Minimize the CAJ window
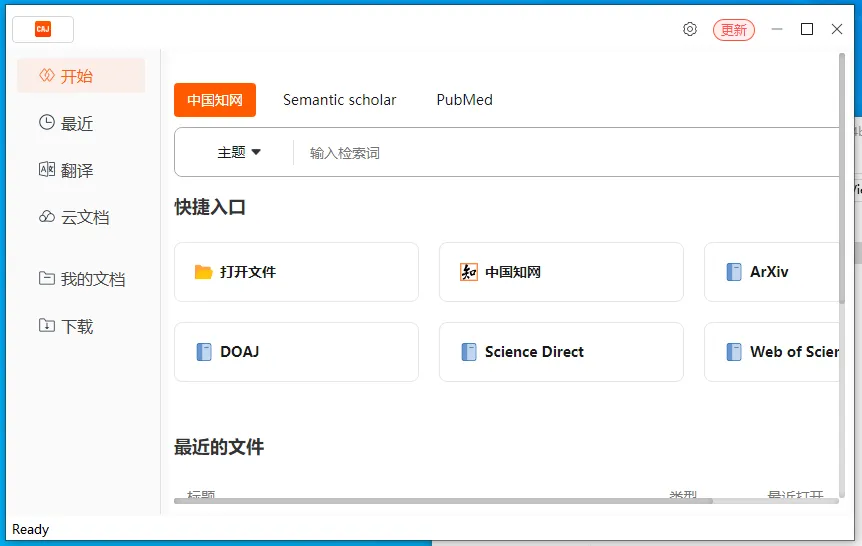Image resolution: width=862 pixels, height=546 pixels. [777, 29]
